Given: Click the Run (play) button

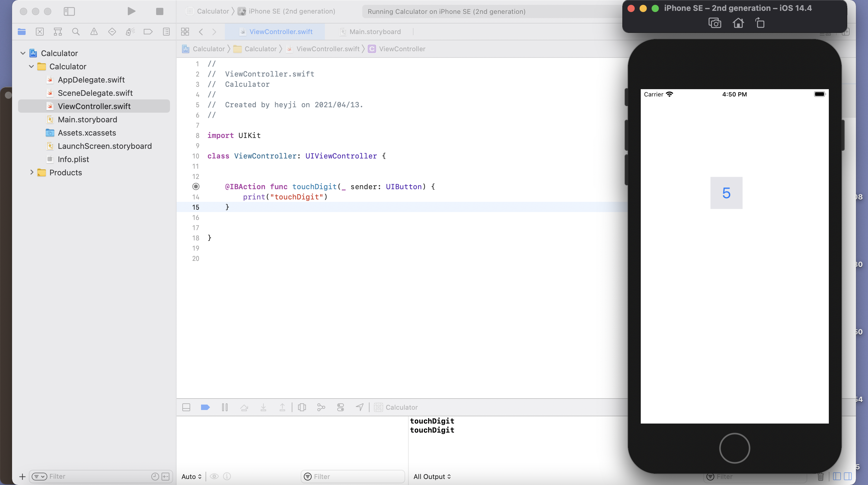Looking at the screenshot, I should (x=131, y=11).
